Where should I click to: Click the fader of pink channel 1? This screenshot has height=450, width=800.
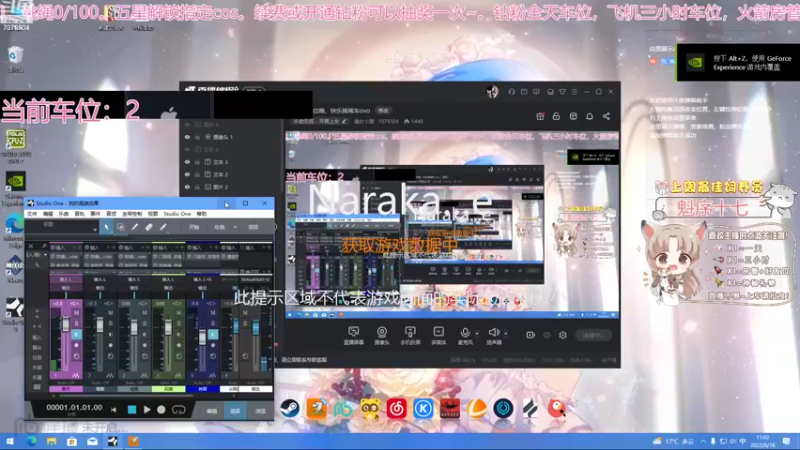pyautogui.click(x=65, y=324)
